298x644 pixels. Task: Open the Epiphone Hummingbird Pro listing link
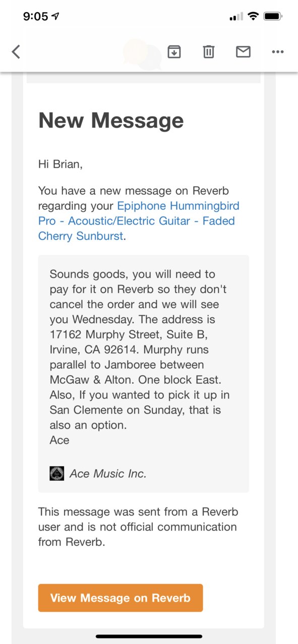click(x=137, y=221)
